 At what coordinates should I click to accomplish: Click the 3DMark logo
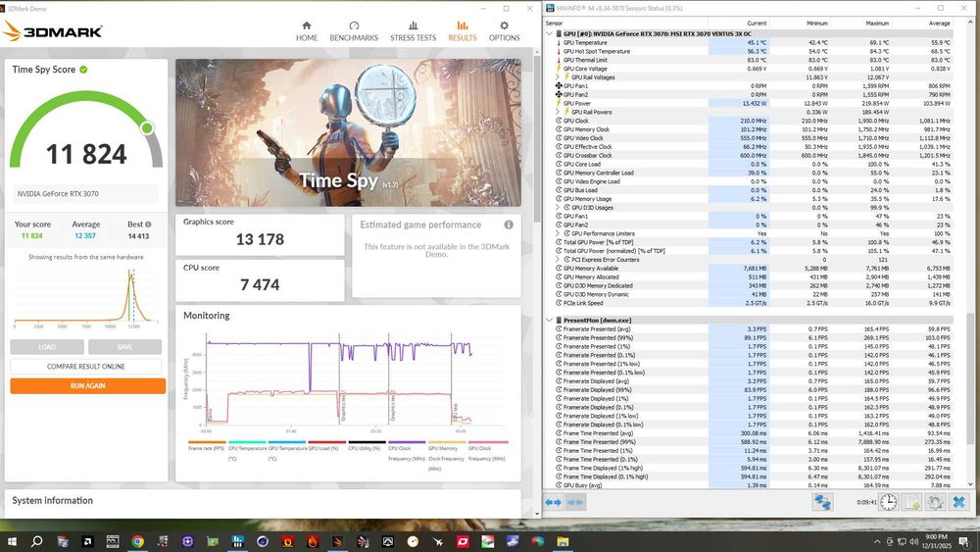click(x=53, y=30)
